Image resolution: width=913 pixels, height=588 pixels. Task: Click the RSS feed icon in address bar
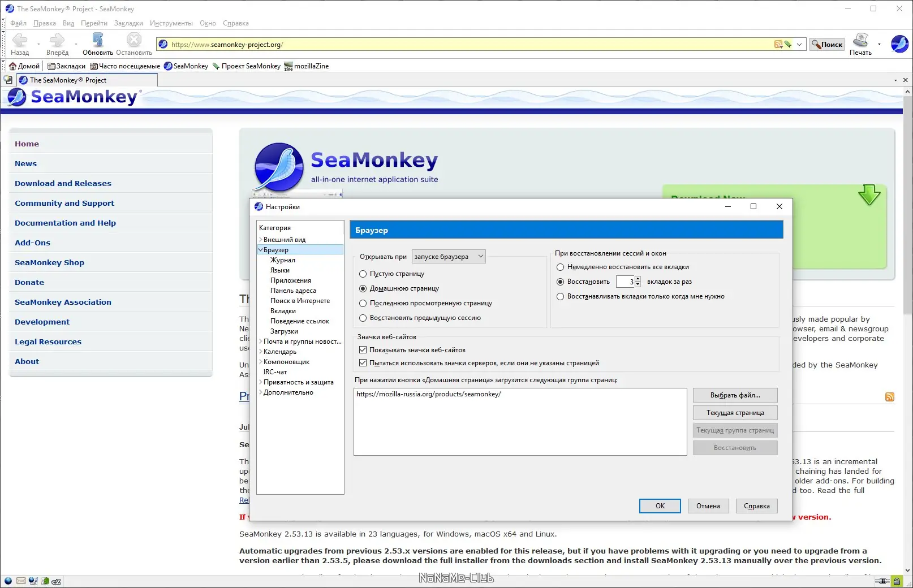point(778,44)
